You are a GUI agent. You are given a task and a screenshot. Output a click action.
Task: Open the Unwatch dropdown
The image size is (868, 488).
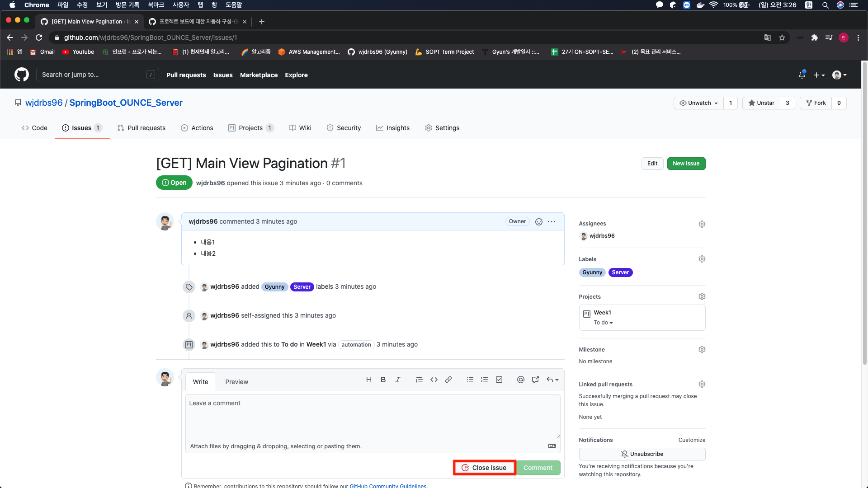pyautogui.click(x=699, y=103)
